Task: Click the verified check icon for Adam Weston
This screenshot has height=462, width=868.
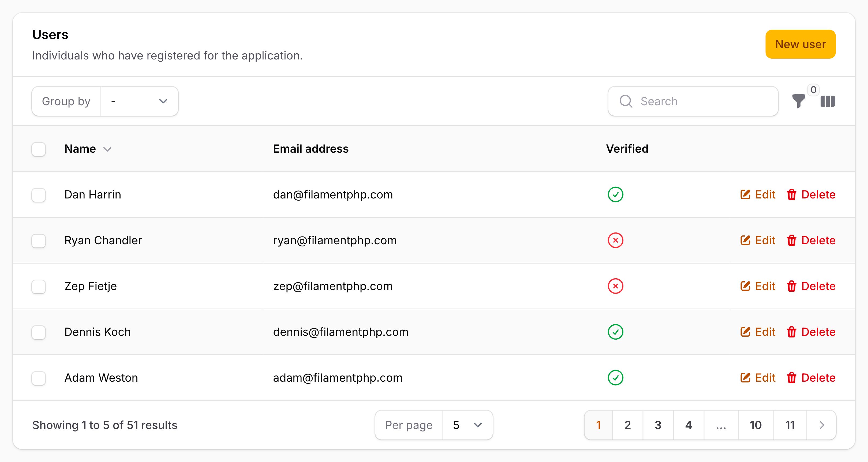Action: tap(615, 378)
